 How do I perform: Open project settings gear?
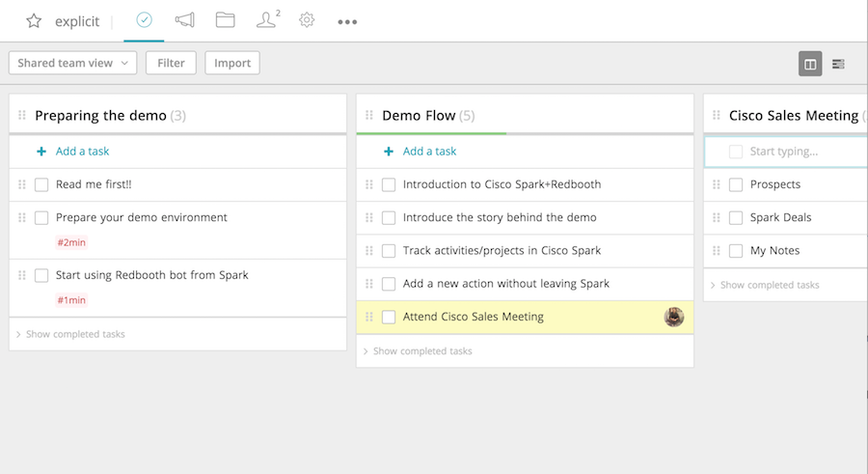(x=307, y=20)
